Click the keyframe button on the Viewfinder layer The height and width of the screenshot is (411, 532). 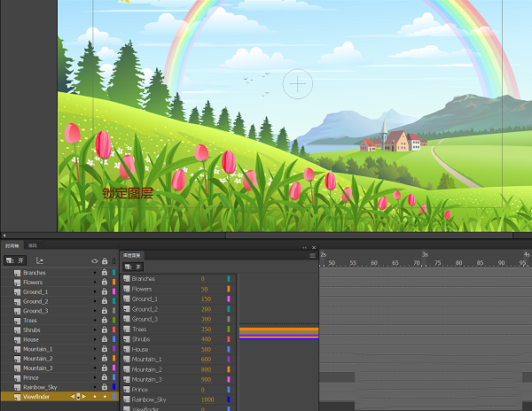[x=78, y=396]
